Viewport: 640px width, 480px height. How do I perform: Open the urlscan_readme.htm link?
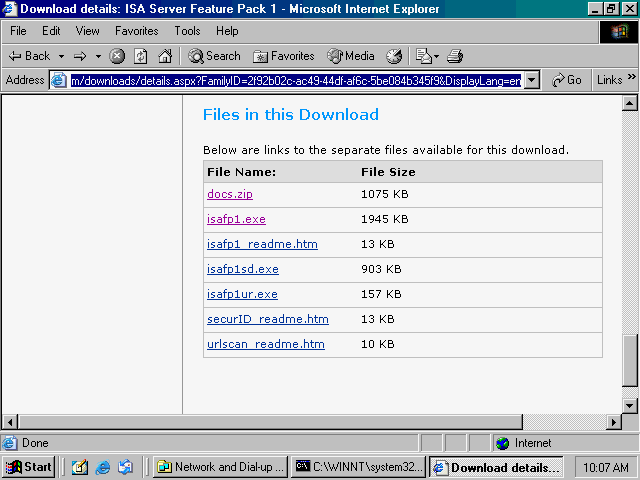click(x=265, y=344)
